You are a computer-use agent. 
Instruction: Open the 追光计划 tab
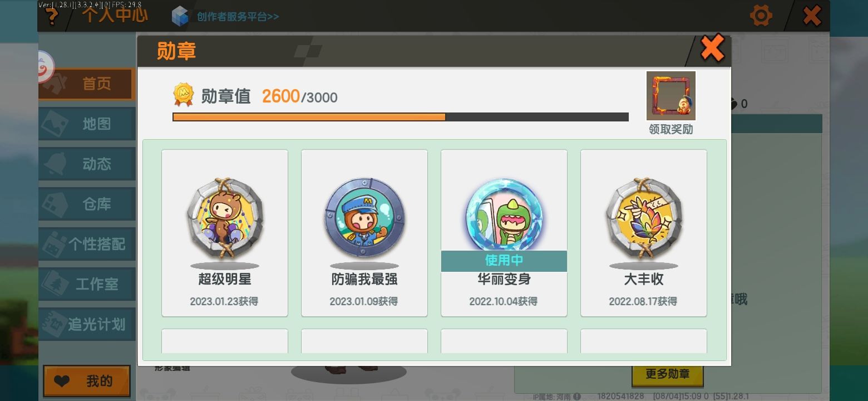[x=87, y=325]
